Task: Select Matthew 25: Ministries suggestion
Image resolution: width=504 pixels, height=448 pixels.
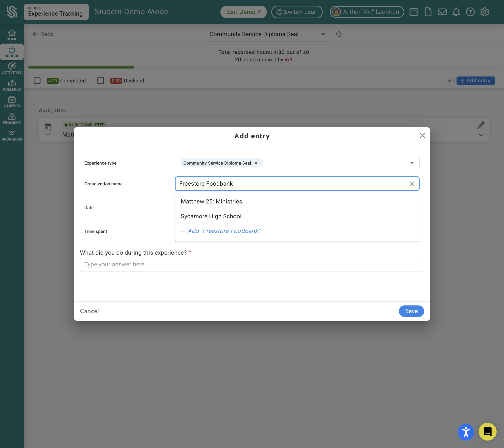Action: (x=297, y=201)
